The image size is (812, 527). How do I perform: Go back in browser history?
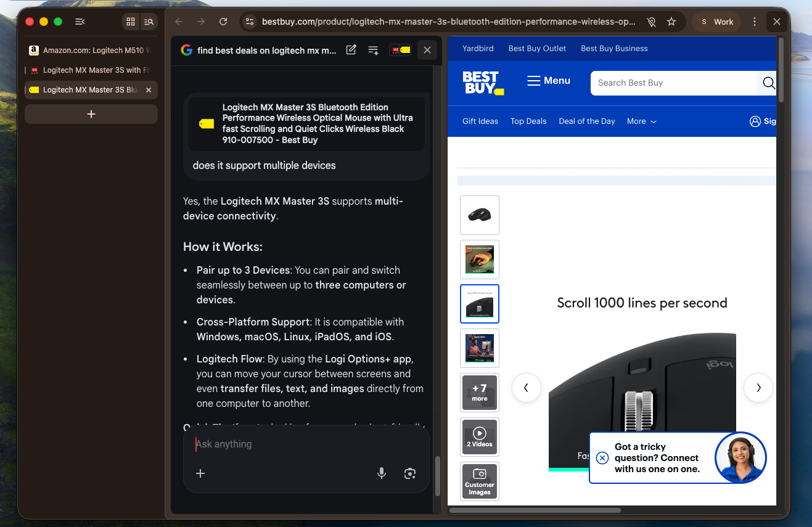click(179, 22)
